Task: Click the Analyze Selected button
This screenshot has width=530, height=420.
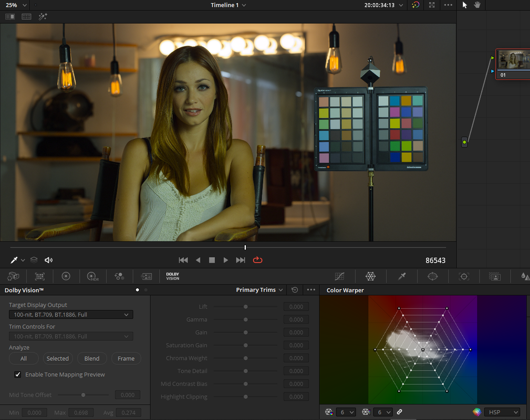Action: point(57,359)
